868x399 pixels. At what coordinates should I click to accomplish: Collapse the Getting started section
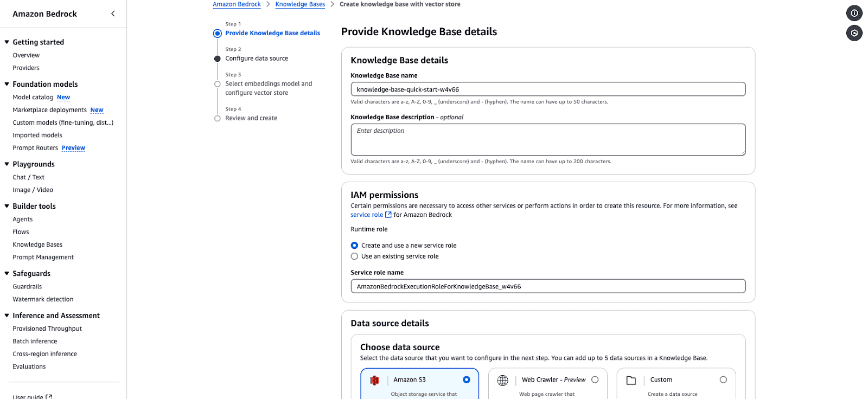7,42
